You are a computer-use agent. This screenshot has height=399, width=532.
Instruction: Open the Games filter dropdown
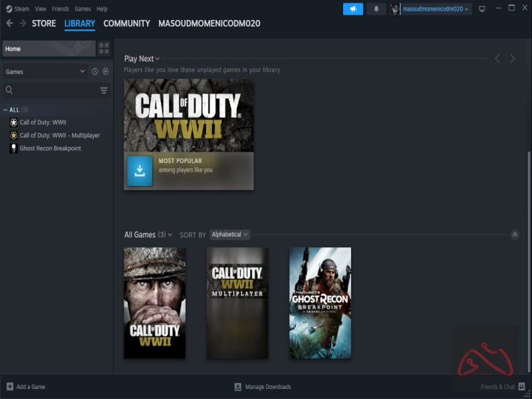click(x=45, y=71)
